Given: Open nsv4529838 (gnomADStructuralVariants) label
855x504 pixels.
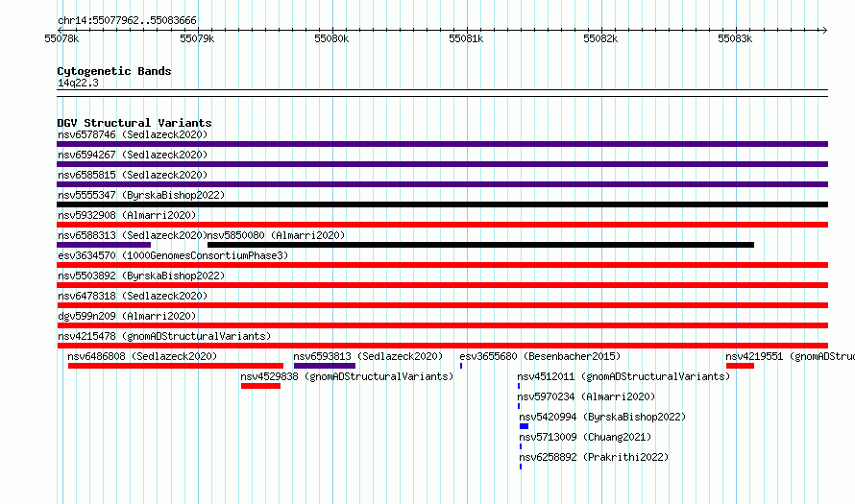Looking at the screenshot, I should click(x=347, y=376).
